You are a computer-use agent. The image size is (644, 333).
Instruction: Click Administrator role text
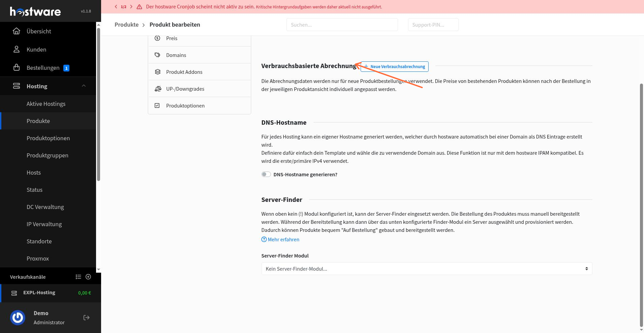[x=49, y=322]
